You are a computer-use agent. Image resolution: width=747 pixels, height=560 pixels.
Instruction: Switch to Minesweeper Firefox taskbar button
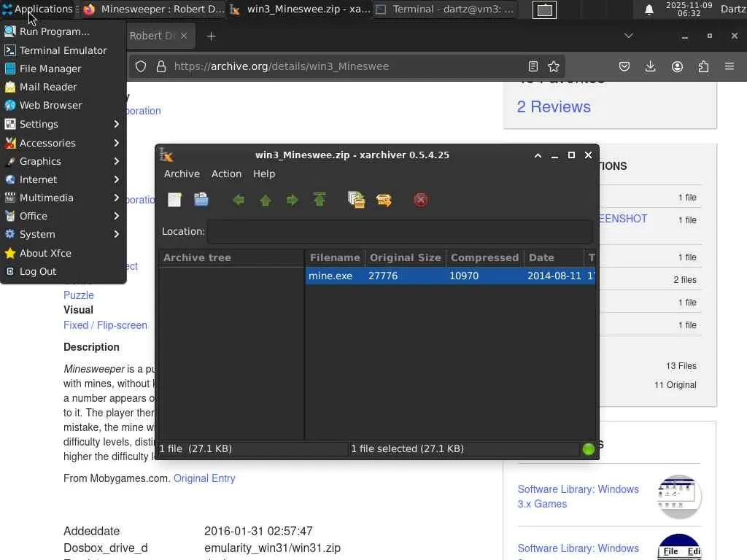pyautogui.click(x=153, y=9)
